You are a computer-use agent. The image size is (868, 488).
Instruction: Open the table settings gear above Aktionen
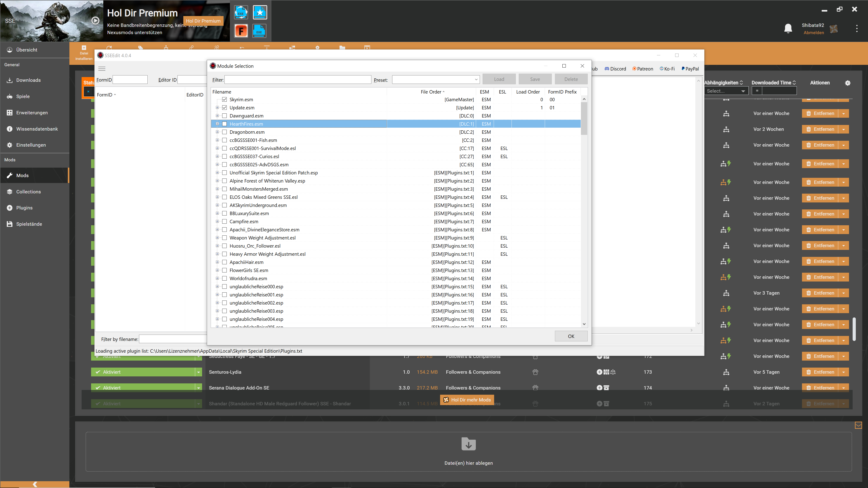pos(848,82)
